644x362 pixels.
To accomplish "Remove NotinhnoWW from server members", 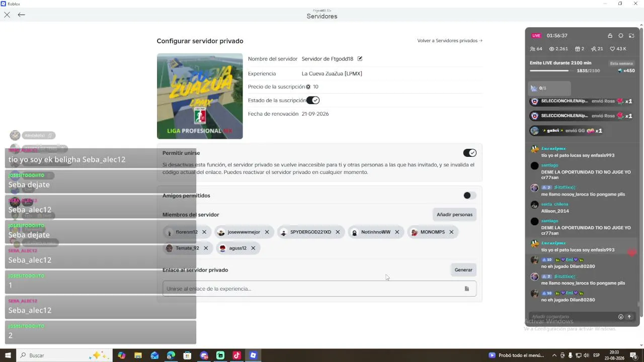I will [x=397, y=232].
